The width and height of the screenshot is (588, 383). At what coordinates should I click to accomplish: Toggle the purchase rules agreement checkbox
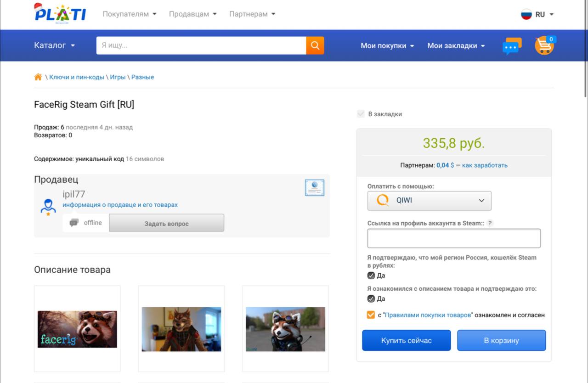pyautogui.click(x=371, y=315)
